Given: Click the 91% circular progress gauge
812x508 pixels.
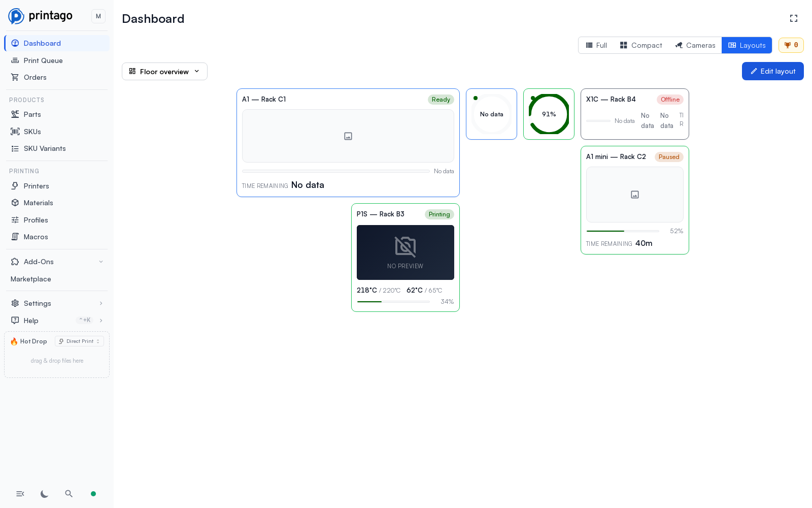Looking at the screenshot, I should (549, 114).
